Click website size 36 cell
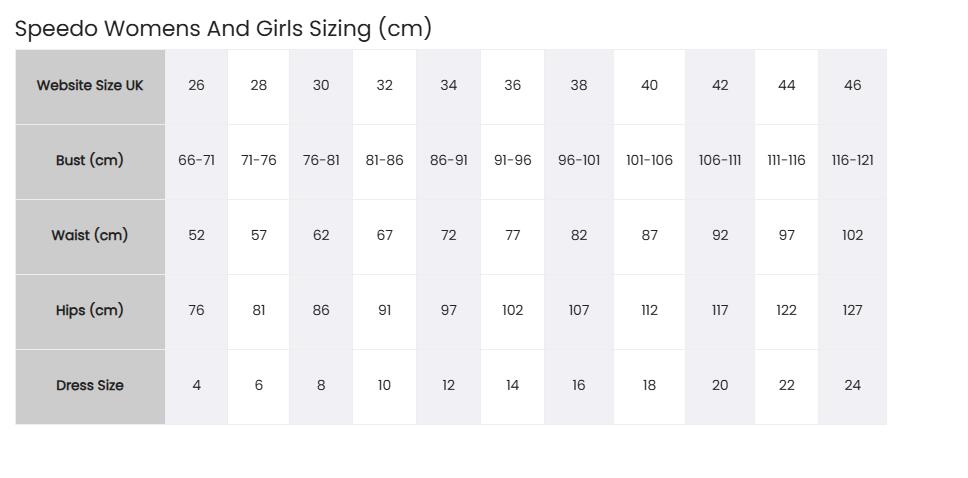Image resolution: width=968 pixels, height=478 pixels. coord(512,86)
